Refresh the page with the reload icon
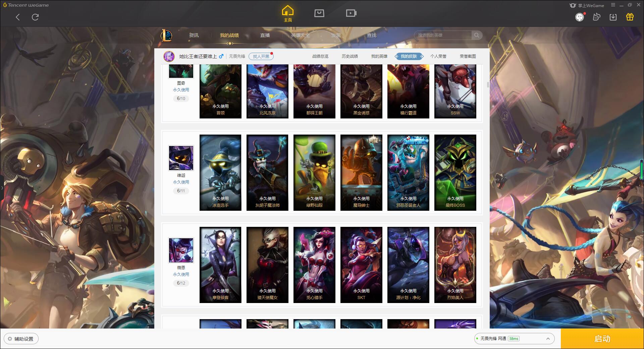The width and height of the screenshot is (644, 349). coord(35,17)
